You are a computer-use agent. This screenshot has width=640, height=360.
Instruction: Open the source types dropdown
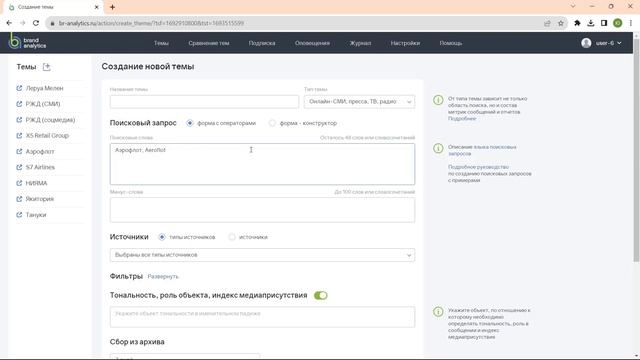pyautogui.click(x=262, y=255)
